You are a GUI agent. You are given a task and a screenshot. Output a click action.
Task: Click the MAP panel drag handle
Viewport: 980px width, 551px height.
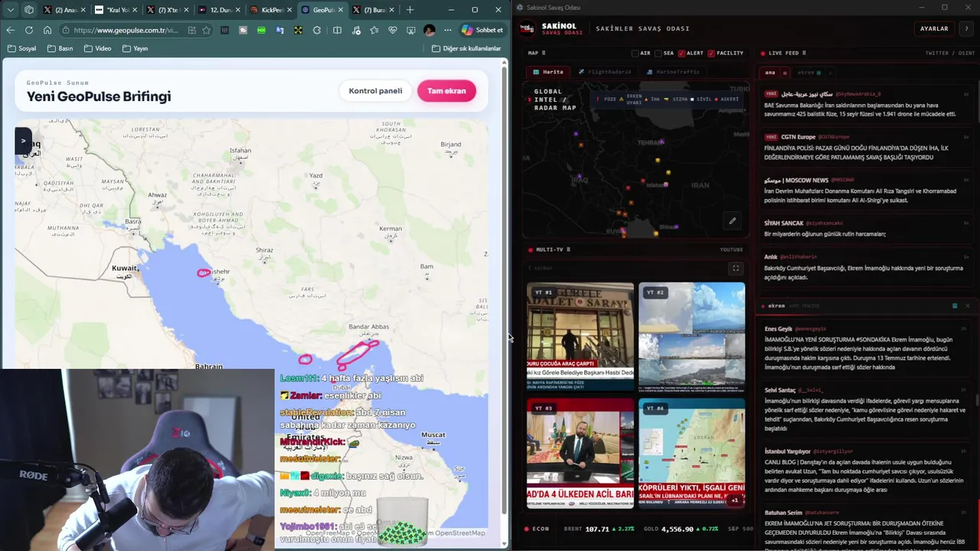(x=544, y=54)
